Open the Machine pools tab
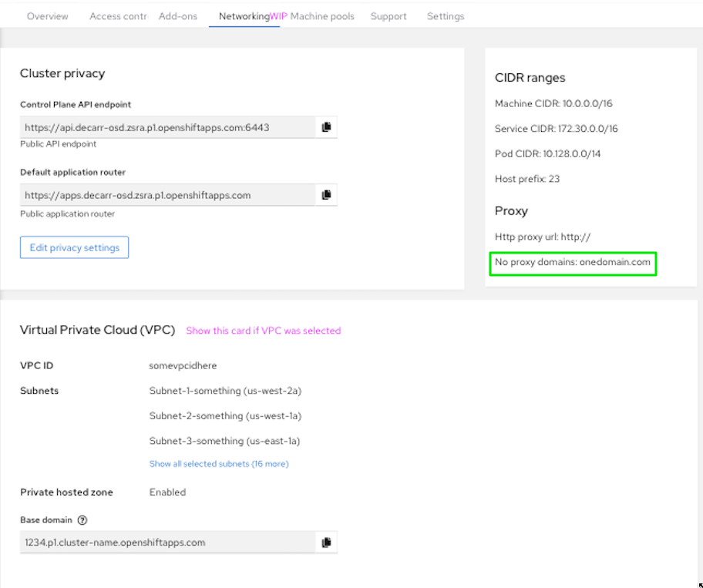Viewport: 703px width, 588px height. coord(322,16)
